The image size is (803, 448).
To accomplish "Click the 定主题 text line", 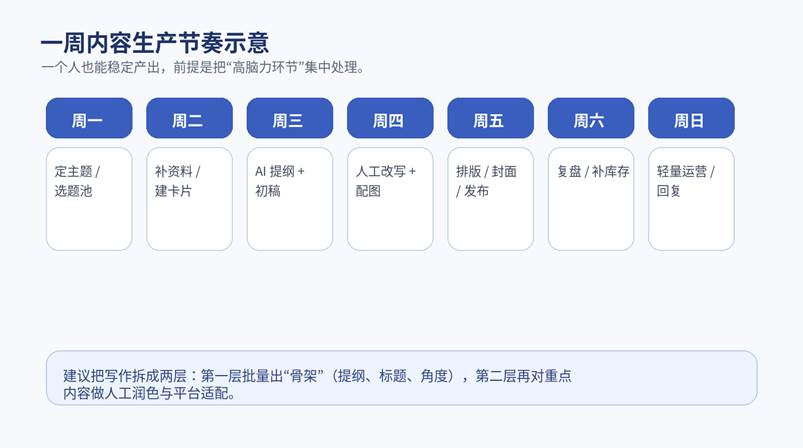I will 78,171.
